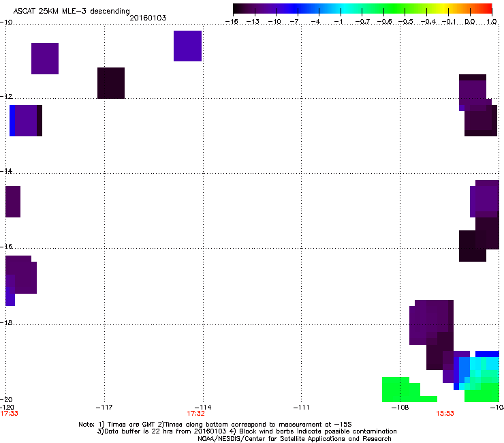Screen dimensions: 504x443
Task: Click the color bar label -13
Action: (253, 22)
